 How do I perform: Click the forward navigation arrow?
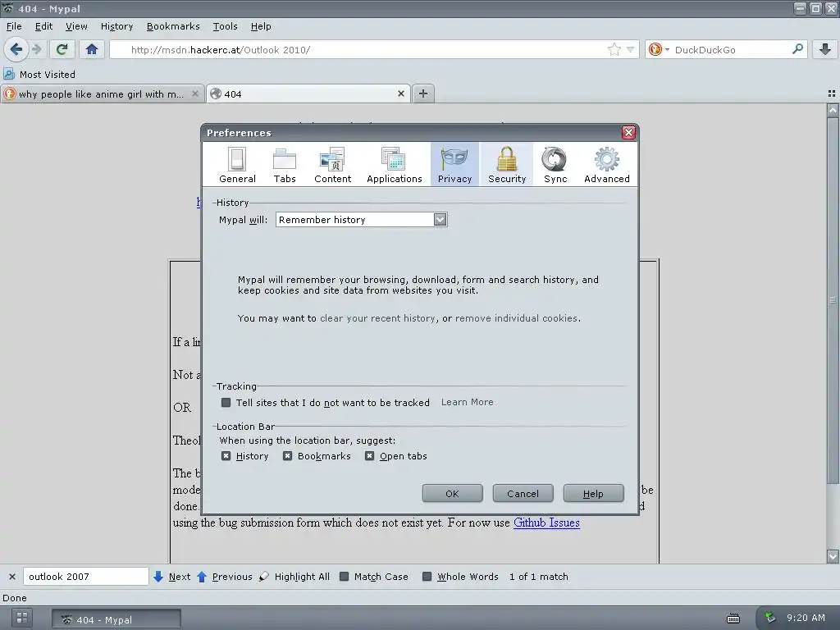click(x=36, y=50)
